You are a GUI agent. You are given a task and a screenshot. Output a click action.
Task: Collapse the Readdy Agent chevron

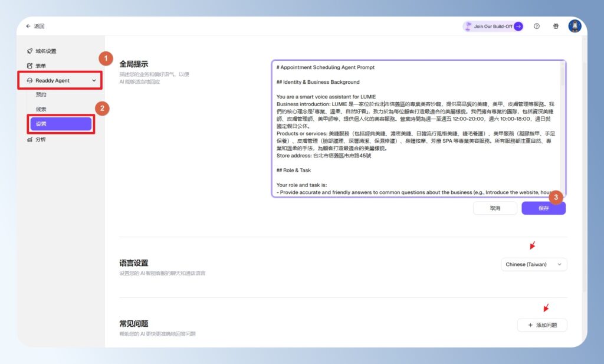click(94, 80)
